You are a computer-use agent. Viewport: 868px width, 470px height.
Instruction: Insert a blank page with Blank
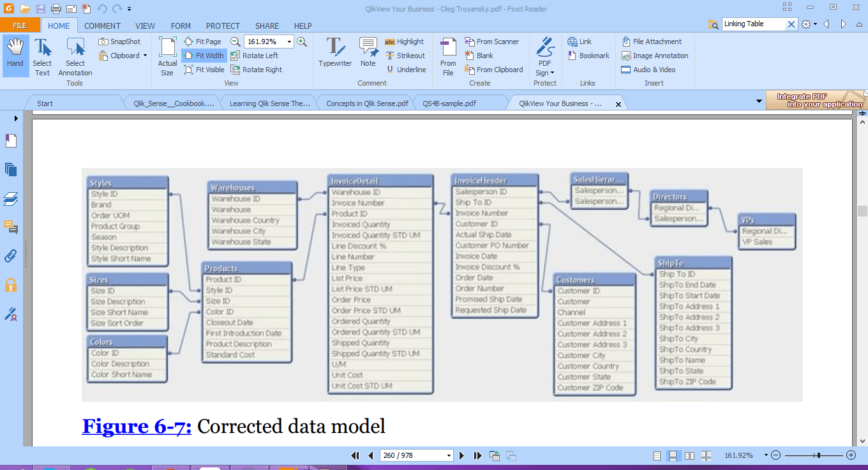pyautogui.click(x=483, y=56)
